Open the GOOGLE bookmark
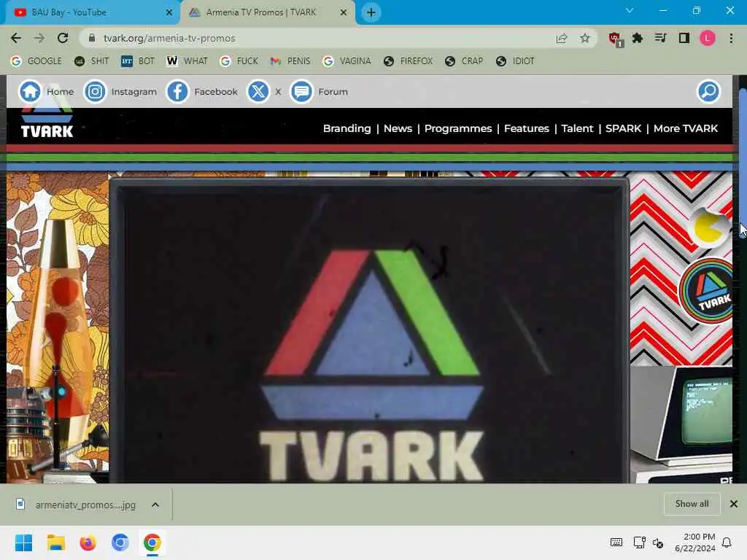 [36, 61]
